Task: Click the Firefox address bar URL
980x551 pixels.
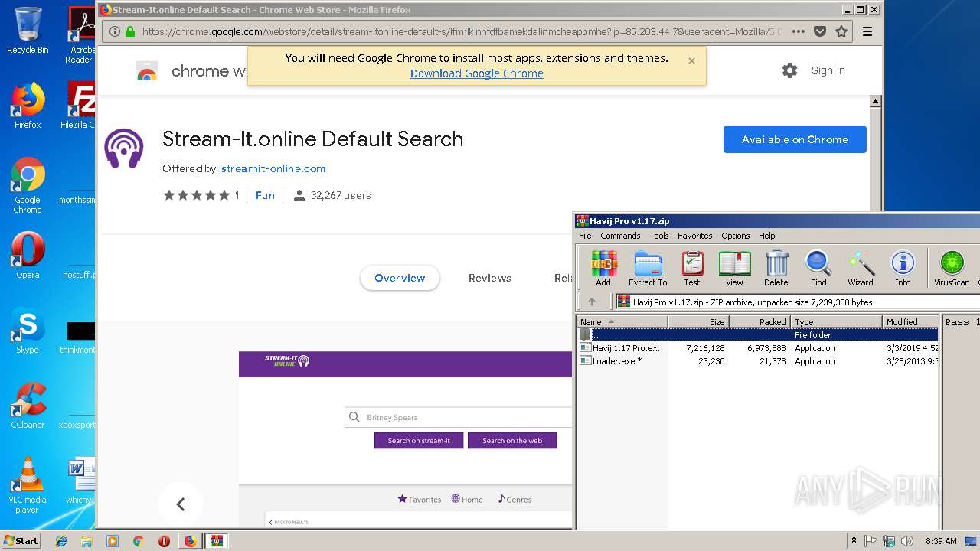Action: coord(462,31)
